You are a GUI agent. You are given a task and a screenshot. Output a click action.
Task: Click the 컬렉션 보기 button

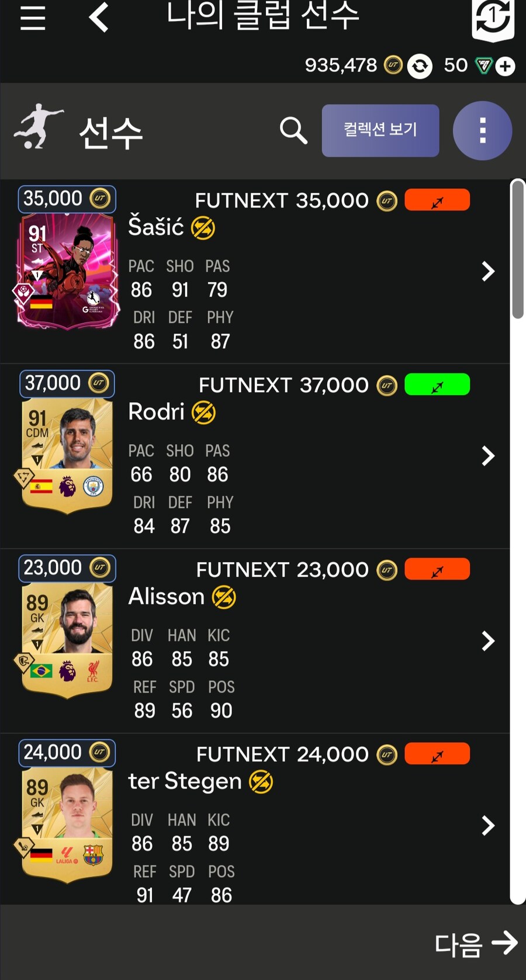pyautogui.click(x=380, y=130)
